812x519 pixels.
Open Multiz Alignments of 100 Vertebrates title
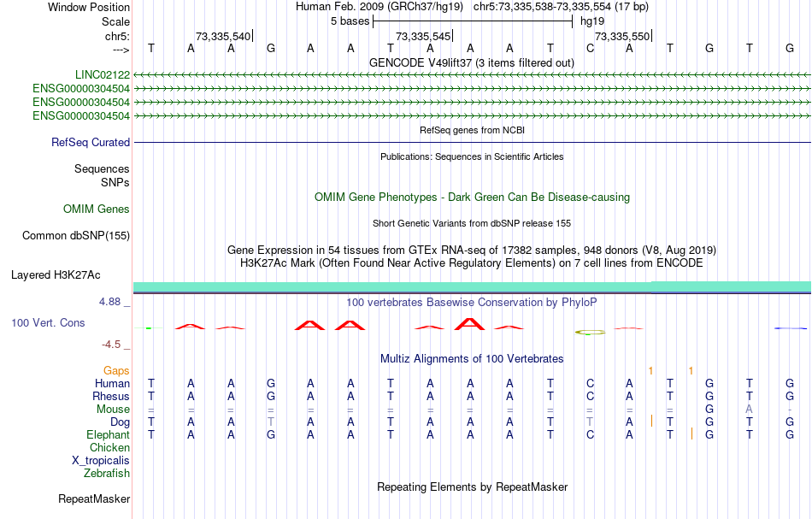(472, 359)
